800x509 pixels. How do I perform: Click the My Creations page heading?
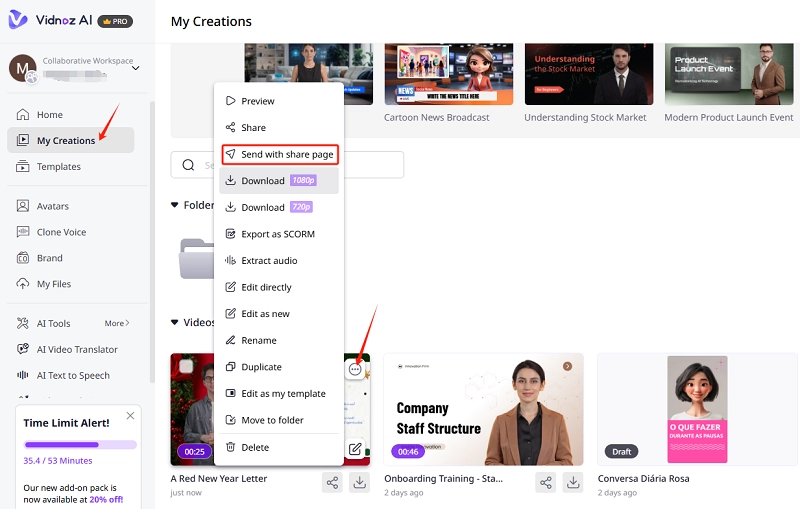click(211, 21)
